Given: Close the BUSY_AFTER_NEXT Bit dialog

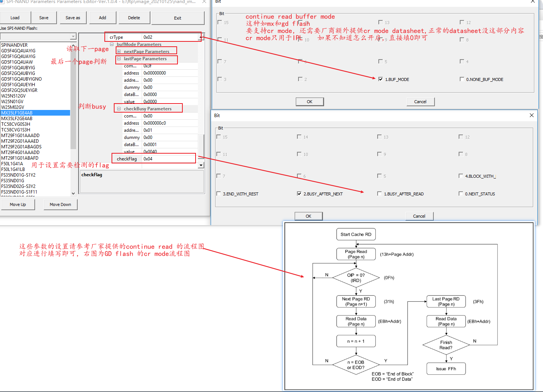Looking at the screenshot, I should pyautogui.click(x=531, y=115).
